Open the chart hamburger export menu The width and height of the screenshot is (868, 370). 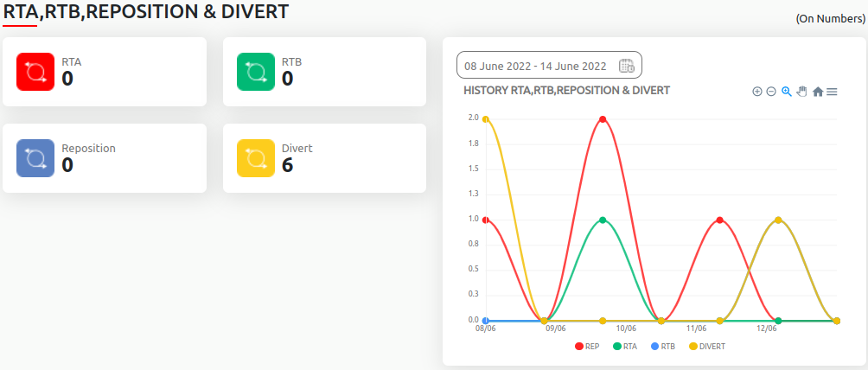point(832,92)
